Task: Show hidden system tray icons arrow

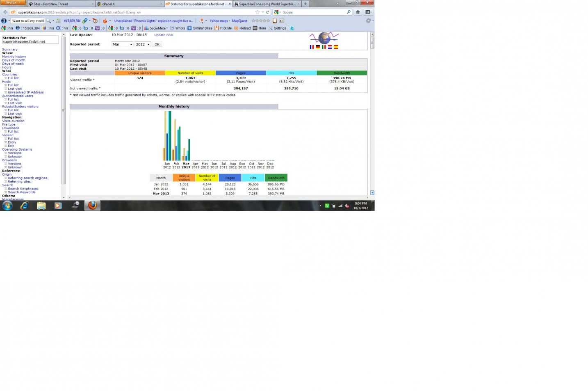Action: tap(320, 206)
